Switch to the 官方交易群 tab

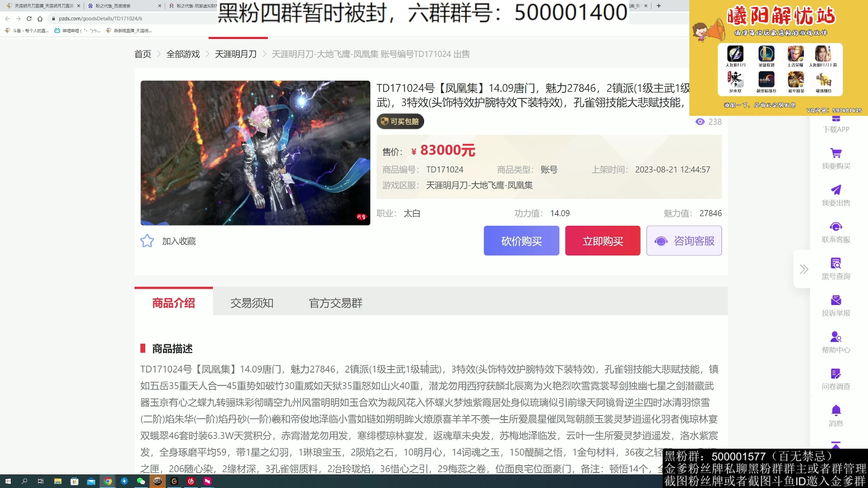pyautogui.click(x=335, y=303)
